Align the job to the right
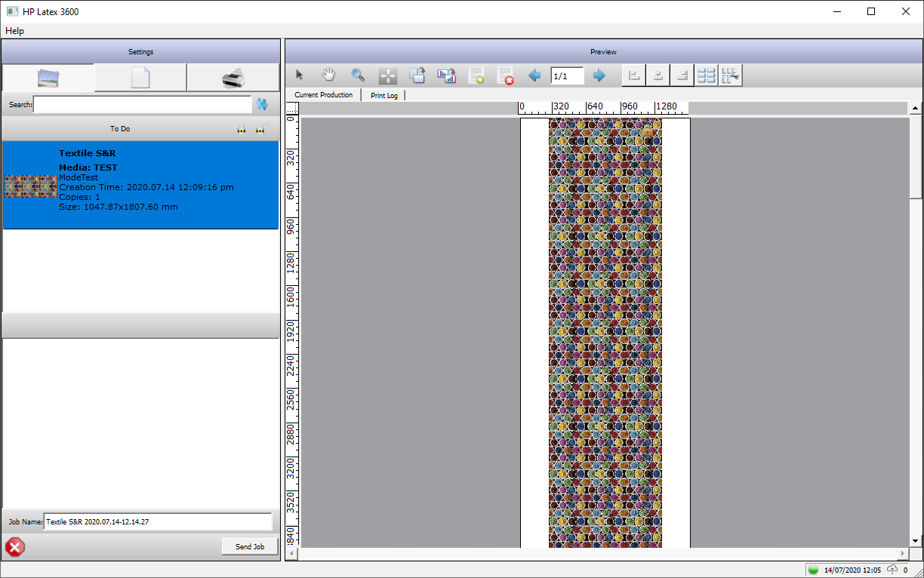Screen dimensions: 924x578 [682, 75]
